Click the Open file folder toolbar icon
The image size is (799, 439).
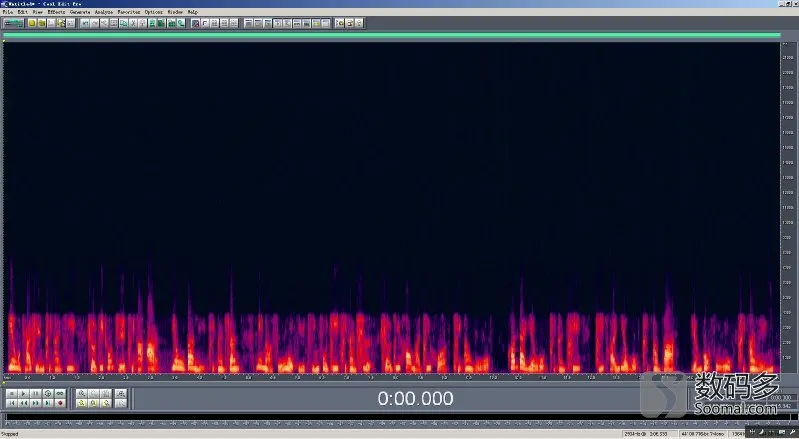[x=42, y=23]
